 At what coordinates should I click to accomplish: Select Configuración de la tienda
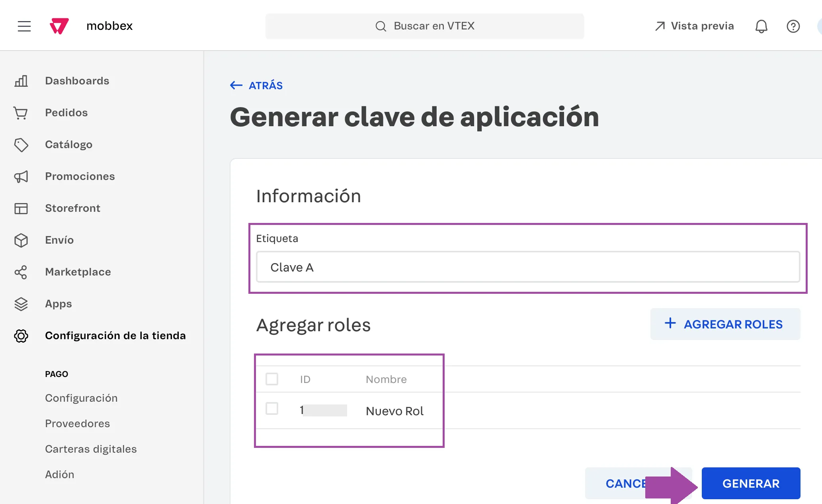coord(115,336)
